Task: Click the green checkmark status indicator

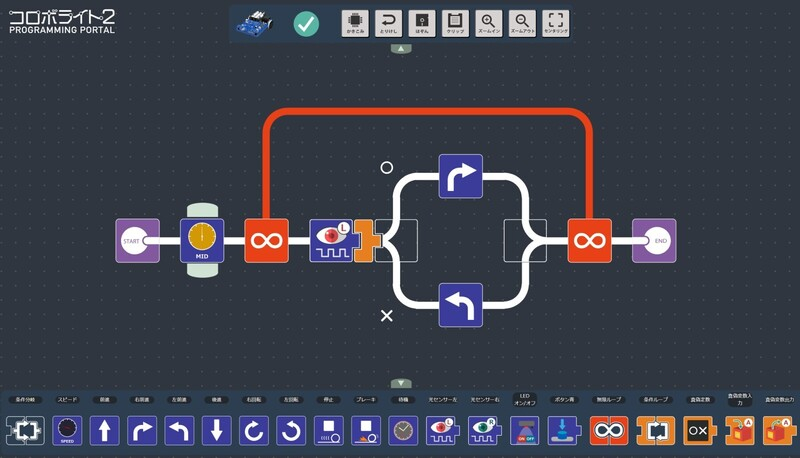Action: (306, 24)
